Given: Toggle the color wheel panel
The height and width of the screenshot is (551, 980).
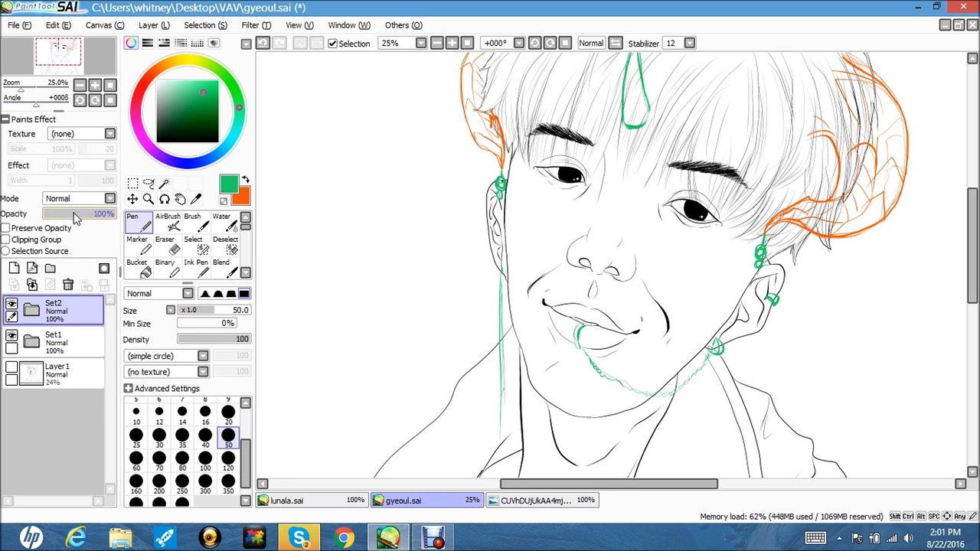Looking at the screenshot, I should [x=132, y=43].
